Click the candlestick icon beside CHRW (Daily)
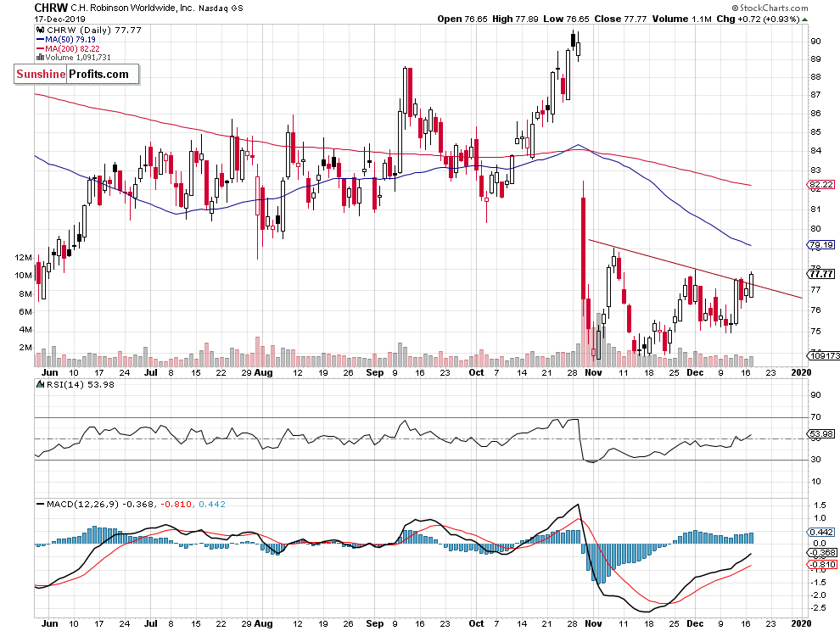The height and width of the screenshot is (631, 840). point(40,31)
